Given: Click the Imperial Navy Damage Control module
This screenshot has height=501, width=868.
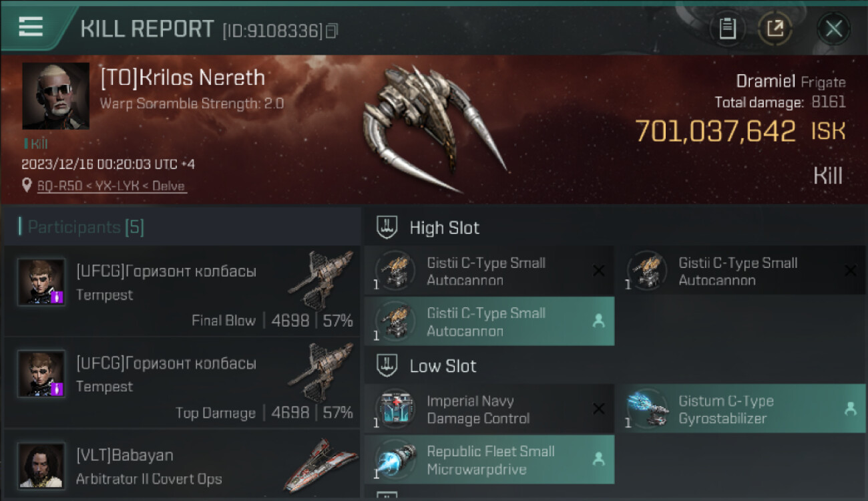Looking at the screenshot, I should pos(489,409).
